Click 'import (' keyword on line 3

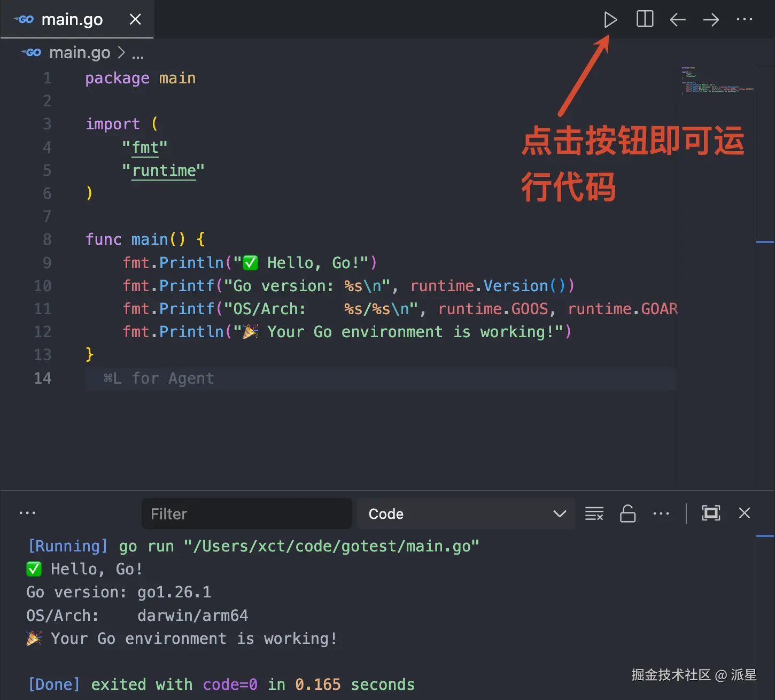(122, 124)
